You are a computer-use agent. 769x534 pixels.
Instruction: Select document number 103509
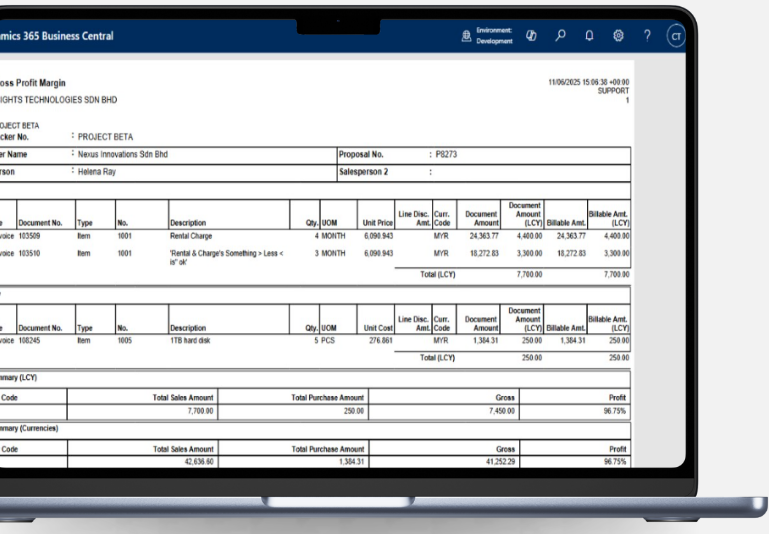[35, 237]
